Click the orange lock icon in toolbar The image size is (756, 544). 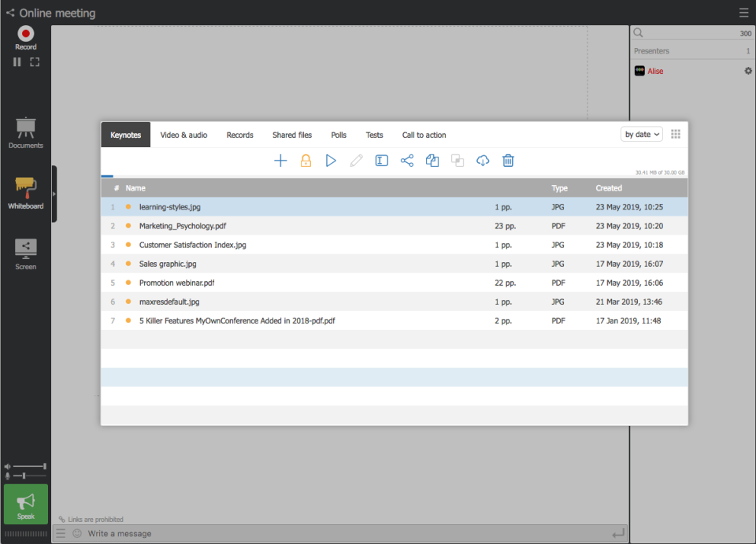pos(306,161)
